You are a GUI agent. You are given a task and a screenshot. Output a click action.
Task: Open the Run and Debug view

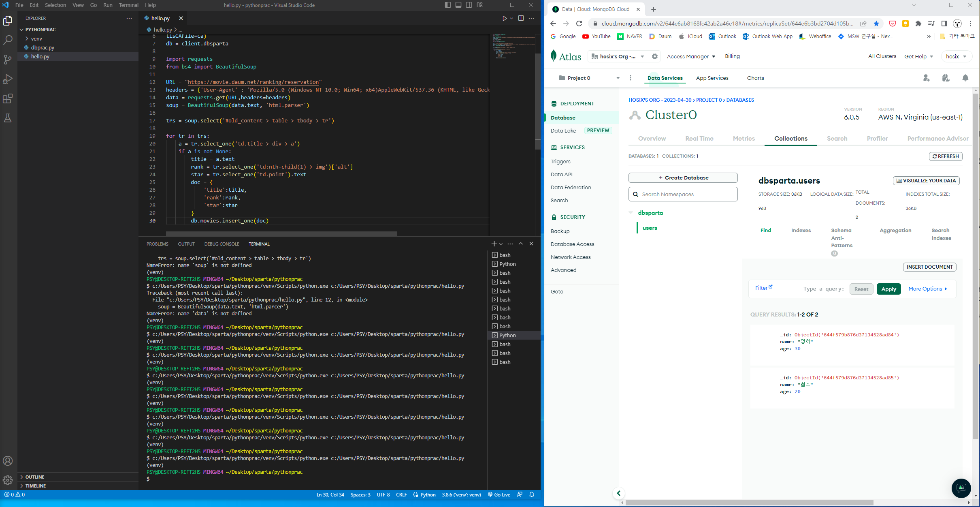[x=8, y=79]
